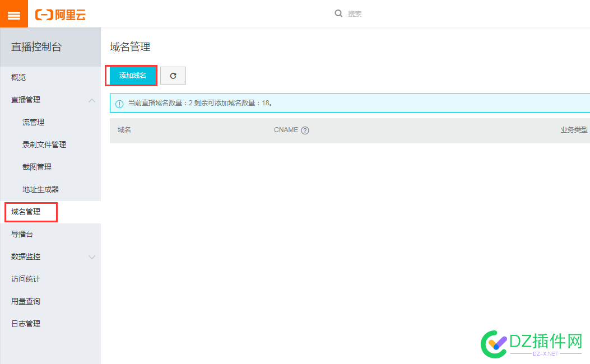Open 导播台 in sidebar

[22, 234]
